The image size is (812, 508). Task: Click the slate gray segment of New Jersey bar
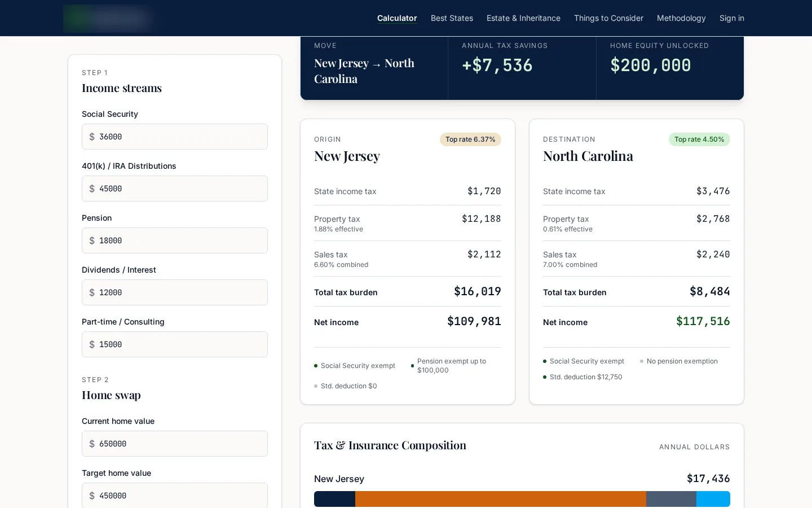[671, 499]
